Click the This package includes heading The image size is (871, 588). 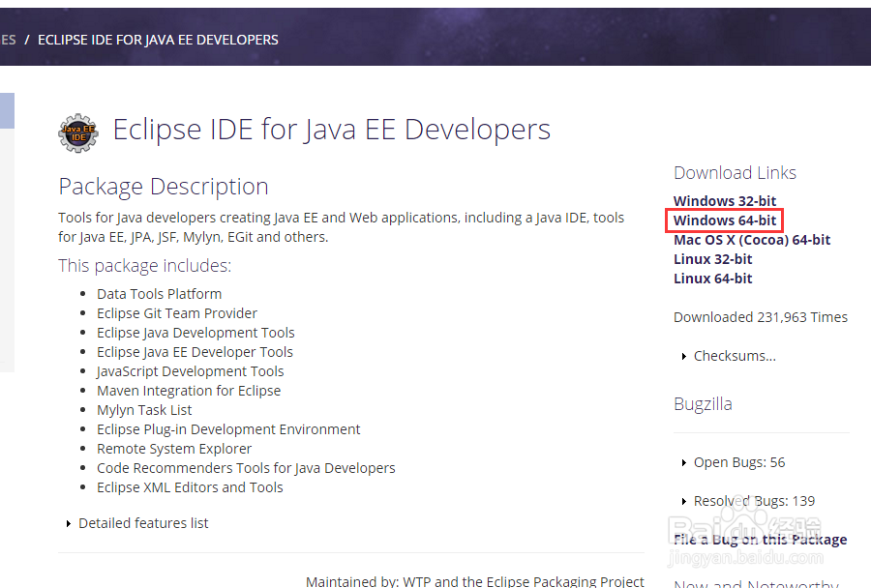coord(144,266)
